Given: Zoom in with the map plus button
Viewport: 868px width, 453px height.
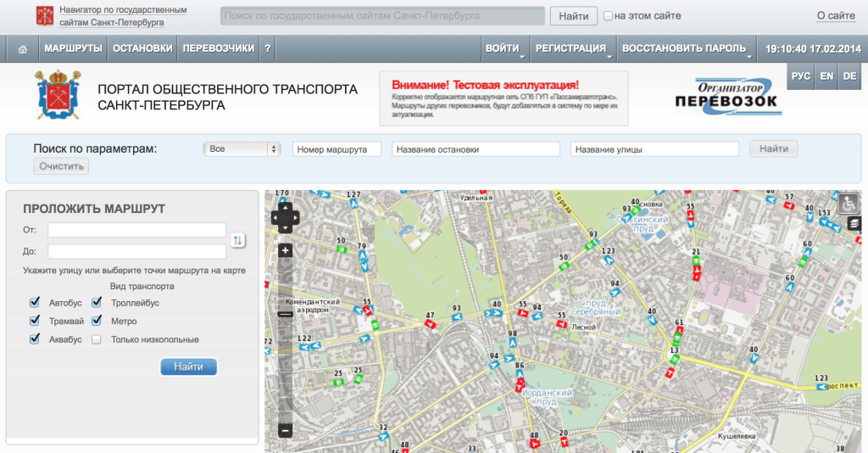Looking at the screenshot, I should pyautogui.click(x=286, y=251).
